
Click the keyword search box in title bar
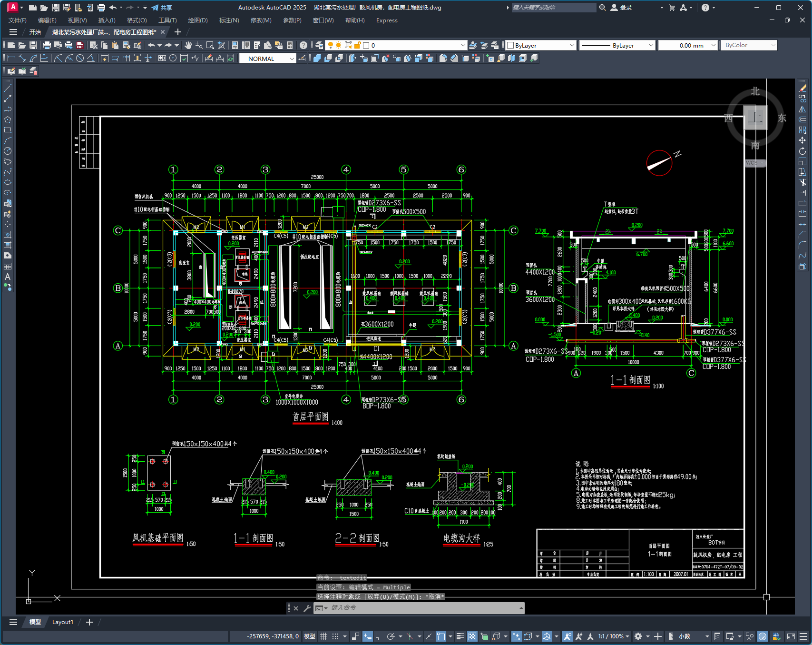point(554,8)
